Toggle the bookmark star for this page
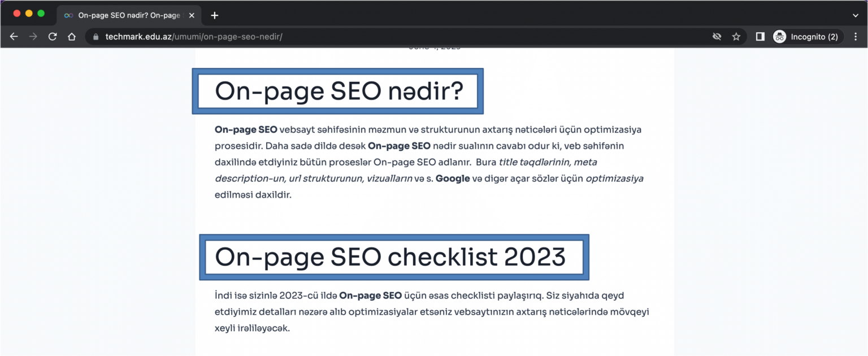This screenshot has width=868, height=356. coord(736,36)
